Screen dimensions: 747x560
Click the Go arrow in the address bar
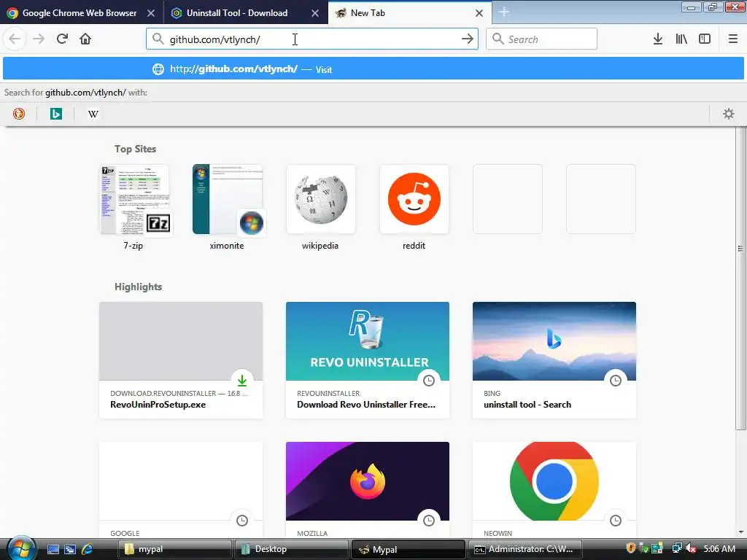468,39
